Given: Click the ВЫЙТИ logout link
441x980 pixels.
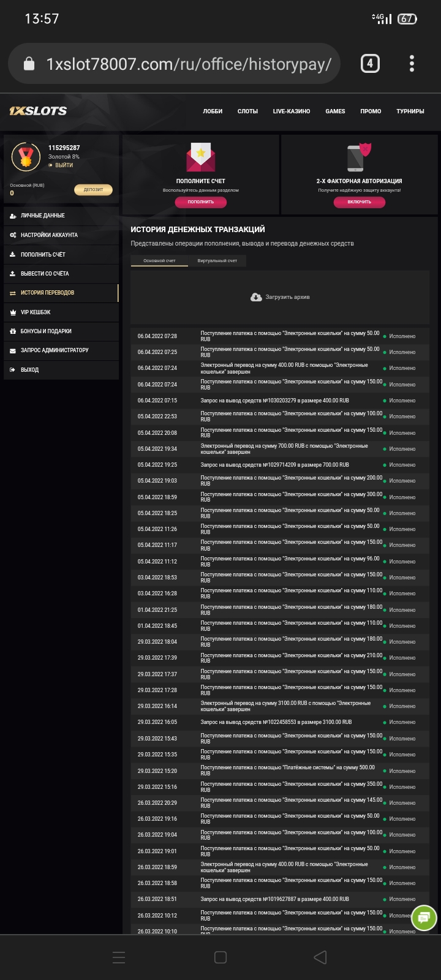Looking at the screenshot, I should tap(64, 165).
